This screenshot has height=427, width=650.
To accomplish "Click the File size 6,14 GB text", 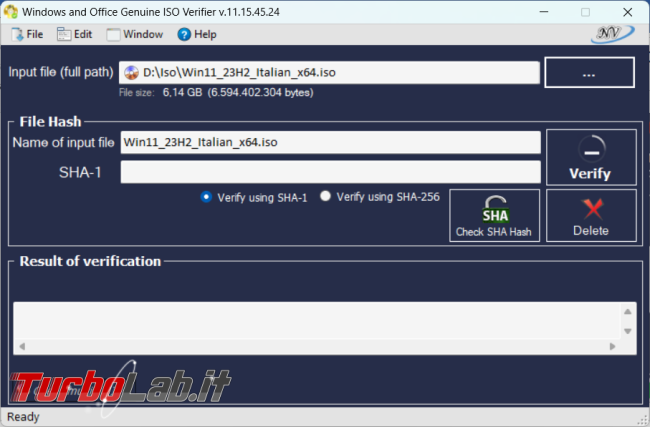I will click(216, 92).
